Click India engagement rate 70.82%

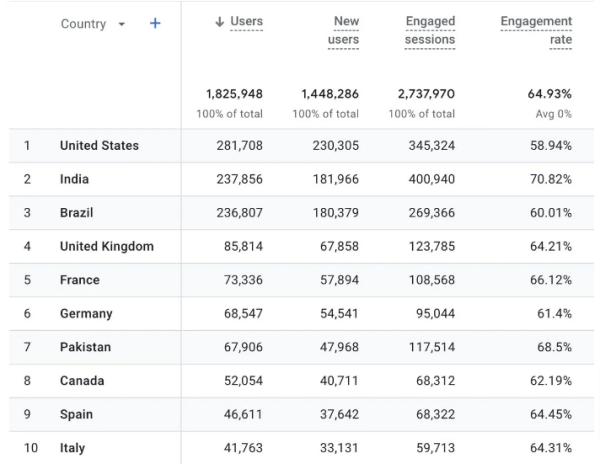pos(550,180)
